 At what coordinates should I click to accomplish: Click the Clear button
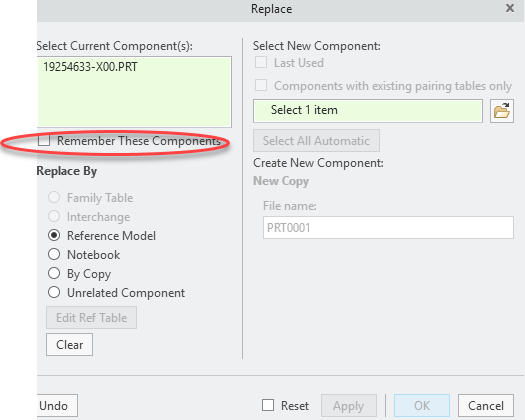(69, 345)
